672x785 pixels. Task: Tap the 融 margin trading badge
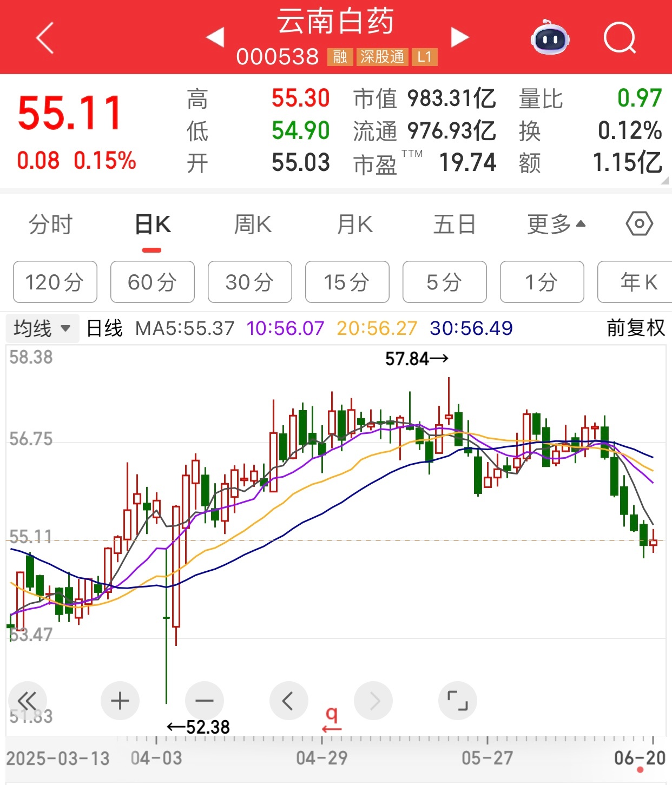[340, 57]
